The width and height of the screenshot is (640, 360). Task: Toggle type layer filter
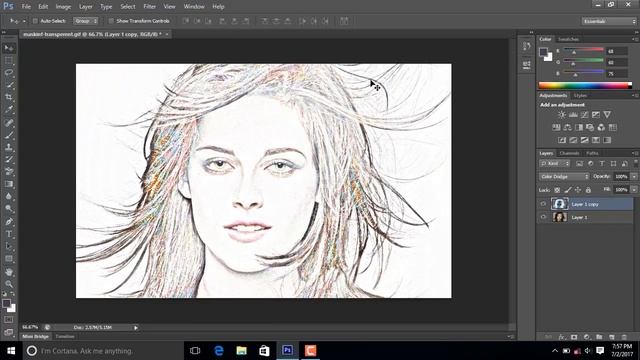[602, 164]
